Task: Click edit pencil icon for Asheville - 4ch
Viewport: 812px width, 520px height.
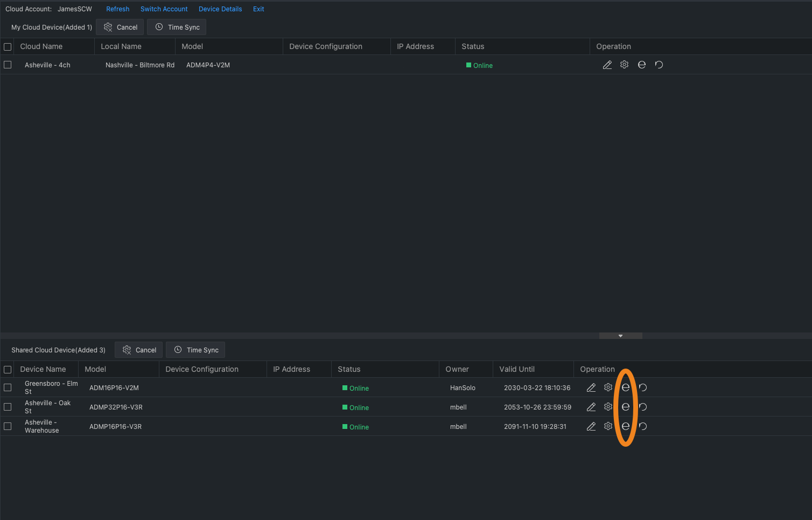Action: click(607, 65)
